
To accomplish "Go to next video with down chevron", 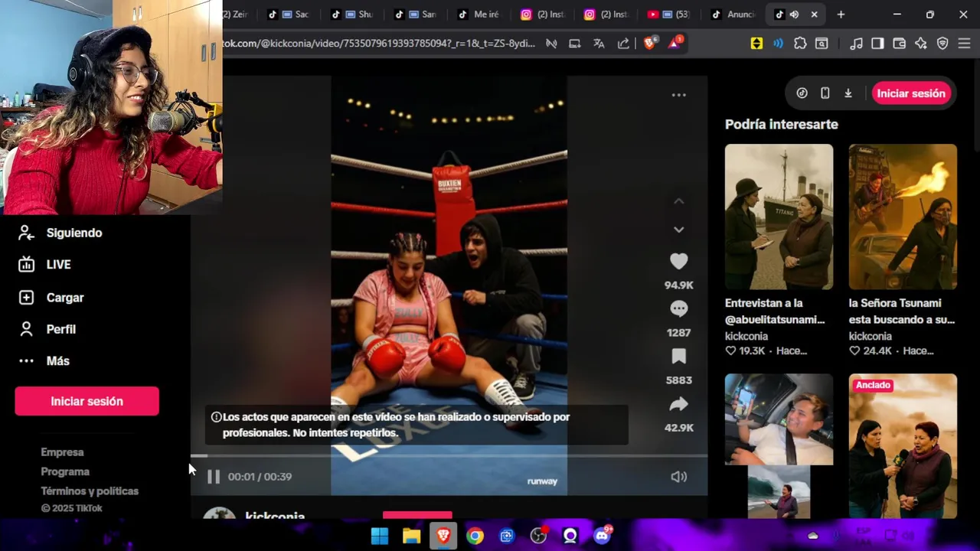I will [x=678, y=230].
